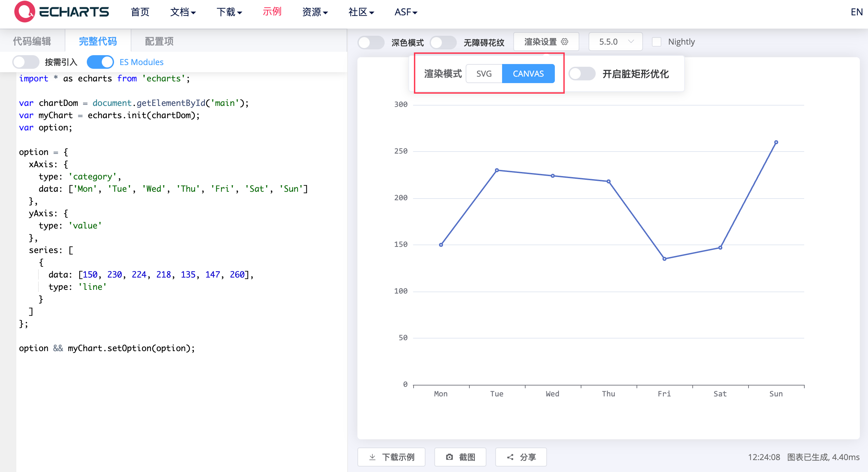This screenshot has width=868, height=472.
Task: Click the Sun x-axis label
Action: (x=776, y=394)
